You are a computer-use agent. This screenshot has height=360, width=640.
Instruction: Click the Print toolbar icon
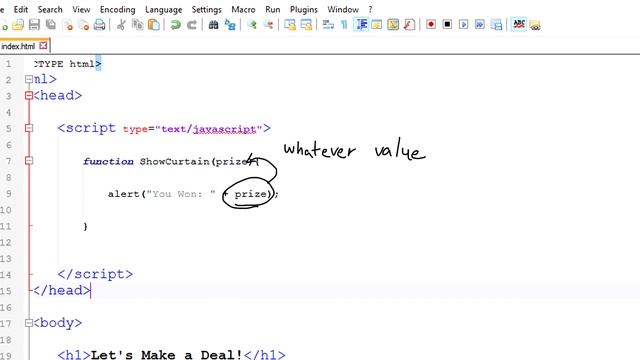click(x=100, y=25)
